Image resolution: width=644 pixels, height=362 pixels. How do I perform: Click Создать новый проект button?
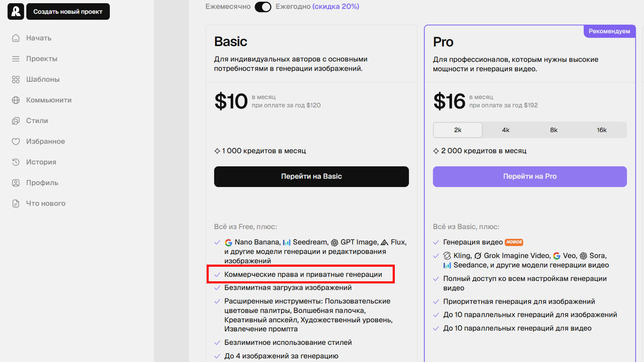click(68, 11)
